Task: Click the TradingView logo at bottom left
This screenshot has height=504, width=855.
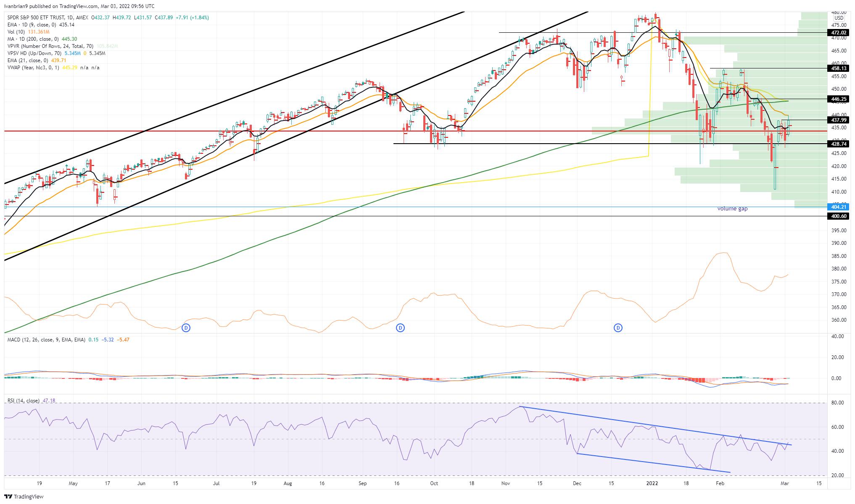Action: tap(24, 496)
